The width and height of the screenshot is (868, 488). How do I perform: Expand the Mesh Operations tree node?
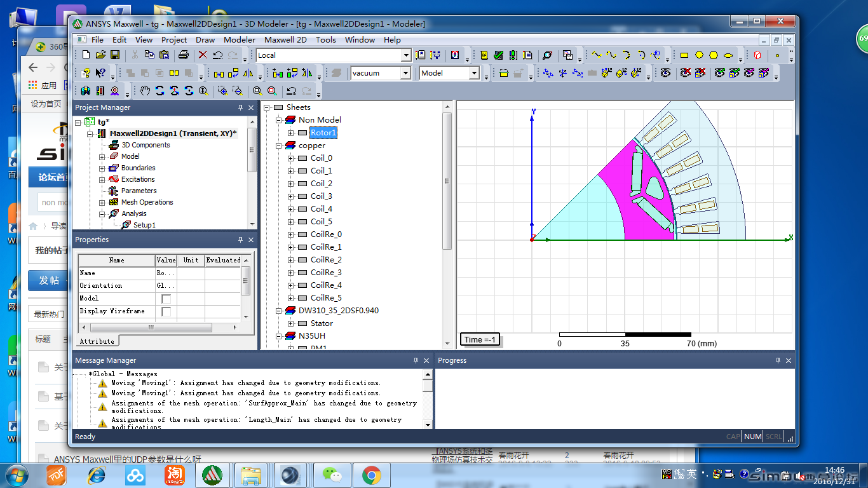(102, 203)
